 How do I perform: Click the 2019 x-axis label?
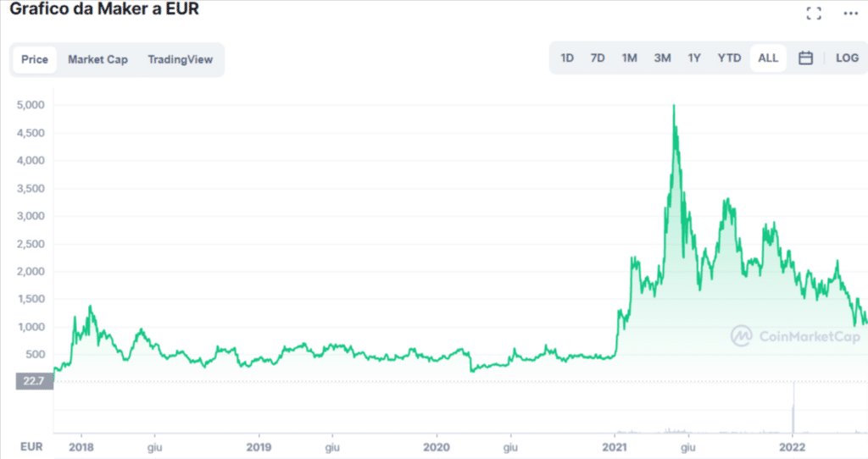coord(259,447)
